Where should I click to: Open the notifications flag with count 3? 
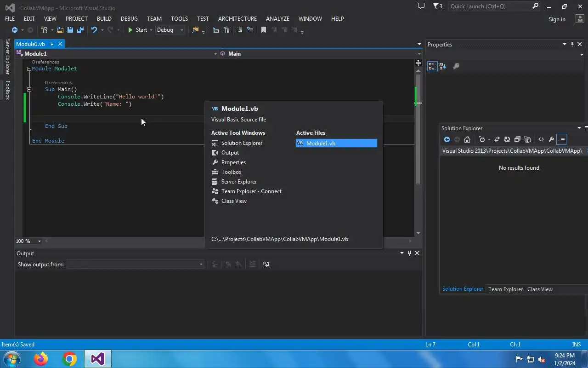(438, 6)
